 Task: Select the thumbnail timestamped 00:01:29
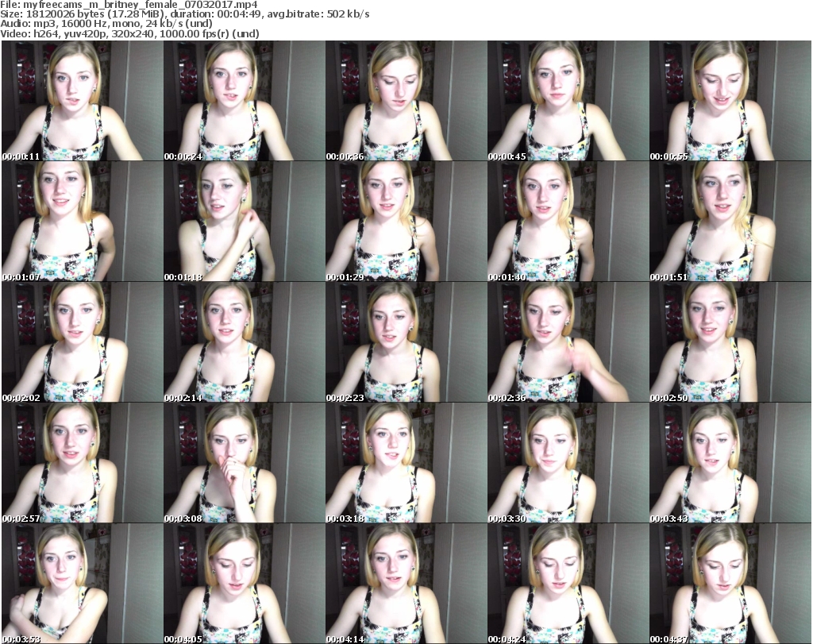click(406, 222)
